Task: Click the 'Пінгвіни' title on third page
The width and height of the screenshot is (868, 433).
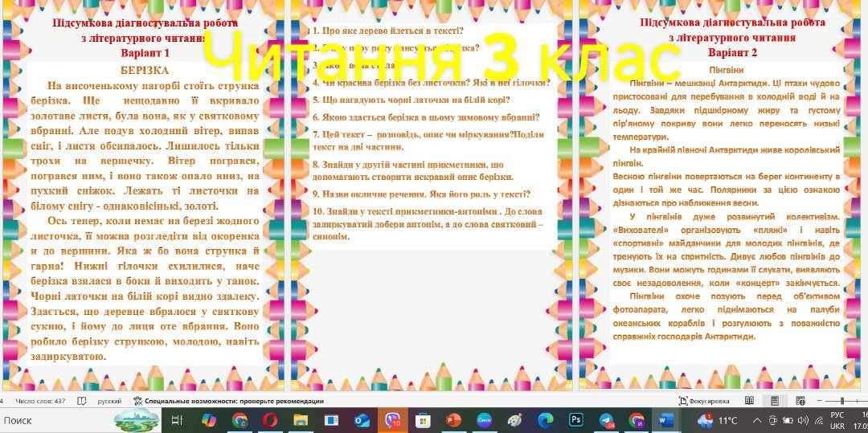Action: point(726,70)
